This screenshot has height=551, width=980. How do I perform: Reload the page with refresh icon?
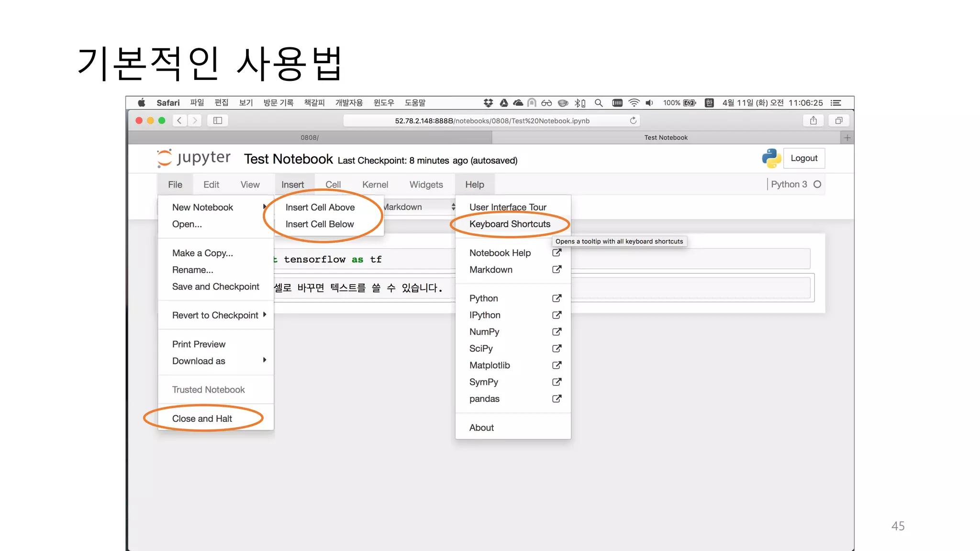coord(633,121)
